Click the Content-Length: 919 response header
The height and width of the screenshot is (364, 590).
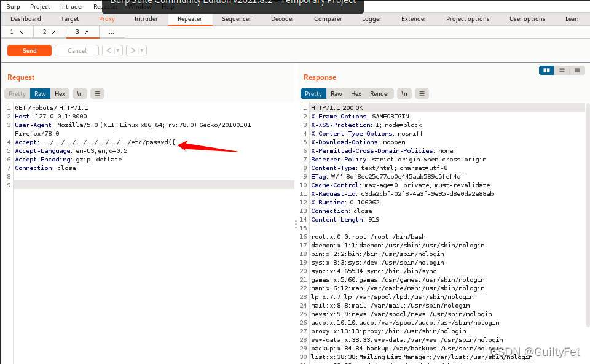click(x=345, y=219)
